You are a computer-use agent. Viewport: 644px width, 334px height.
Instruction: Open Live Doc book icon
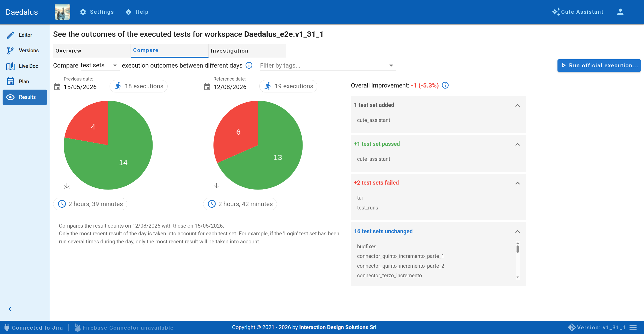10,66
